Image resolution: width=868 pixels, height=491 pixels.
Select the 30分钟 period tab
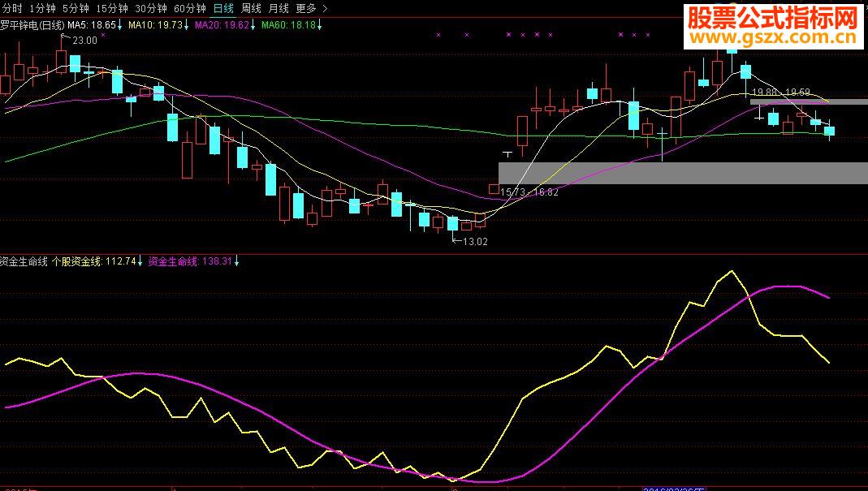[150, 8]
